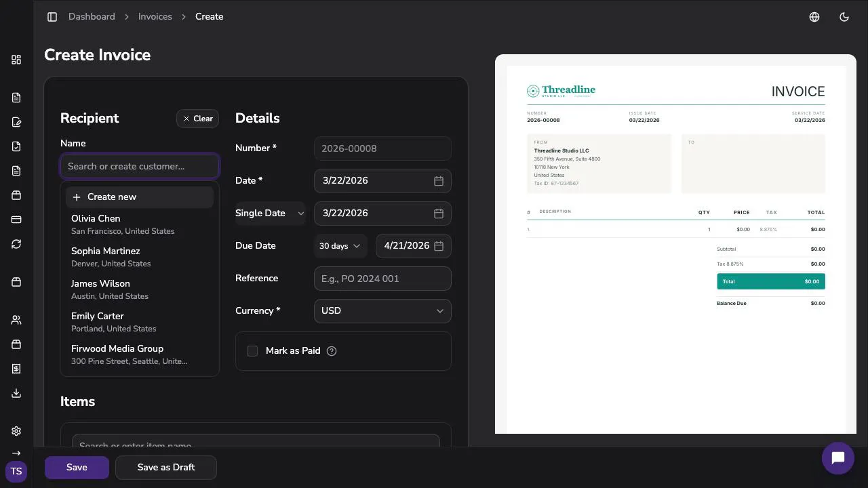Open the settings gear icon
The width and height of the screenshot is (868, 488).
[16, 431]
